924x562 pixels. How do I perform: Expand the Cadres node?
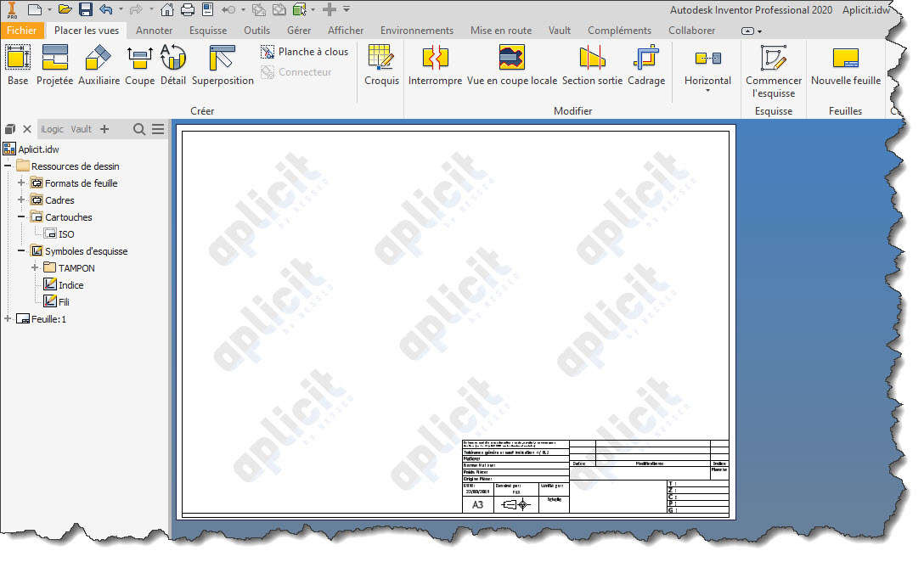pos(21,200)
